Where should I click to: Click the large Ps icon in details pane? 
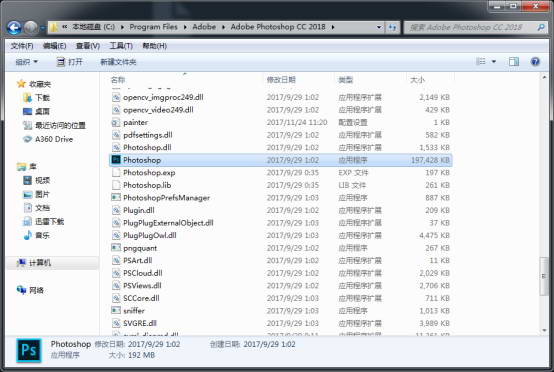pos(29,350)
